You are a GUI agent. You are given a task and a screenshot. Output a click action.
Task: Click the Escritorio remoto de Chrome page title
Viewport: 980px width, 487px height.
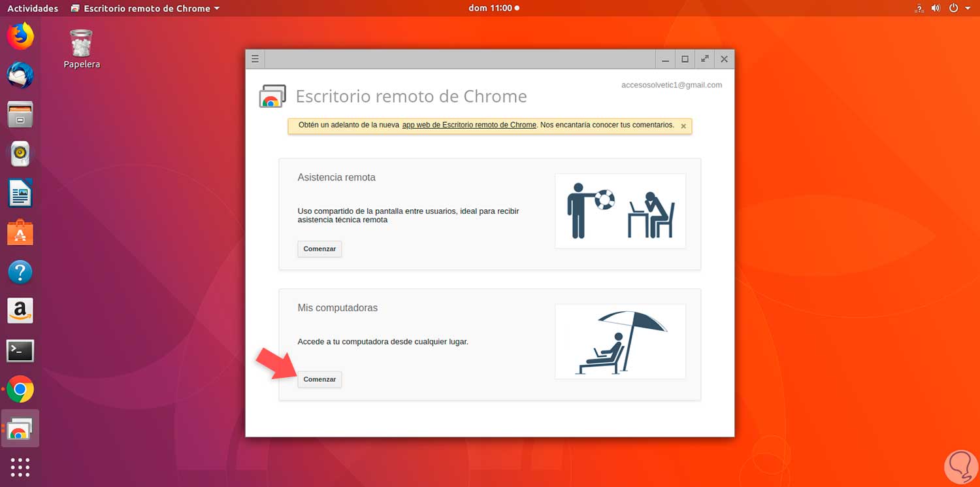(x=411, y=96)
